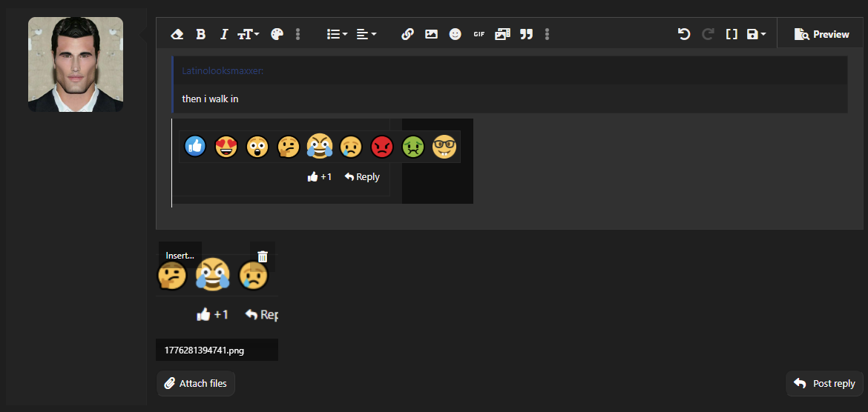Click the Preview tab
The height and width of the screenshot is (412, 868).
[x=821, y=34]
